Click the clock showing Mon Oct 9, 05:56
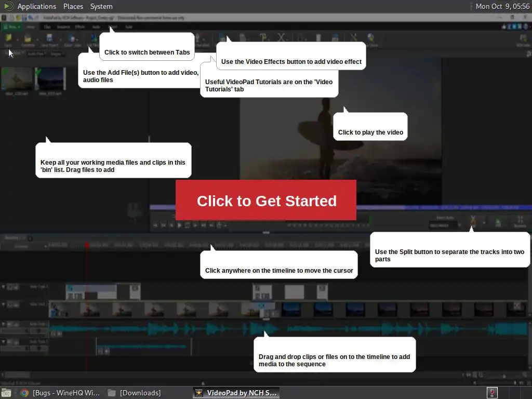The image size is (532, 399). coord(502,6)
